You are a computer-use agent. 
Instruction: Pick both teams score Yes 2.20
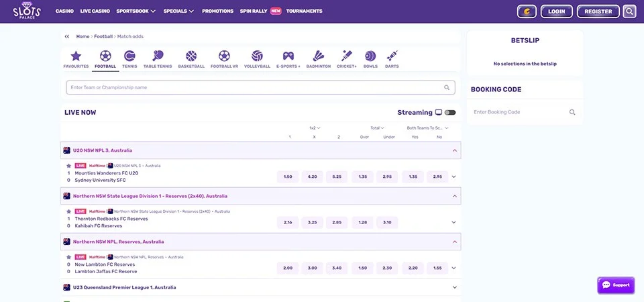click(413, 268)
